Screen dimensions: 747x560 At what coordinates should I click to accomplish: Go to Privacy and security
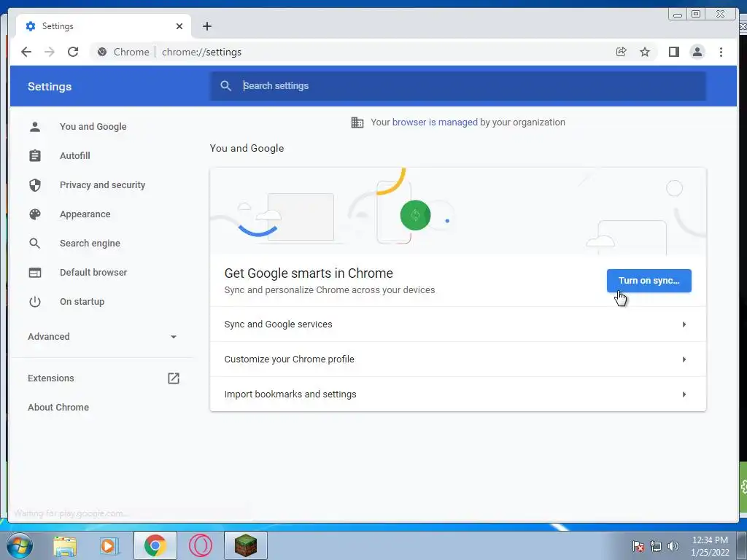102,184
